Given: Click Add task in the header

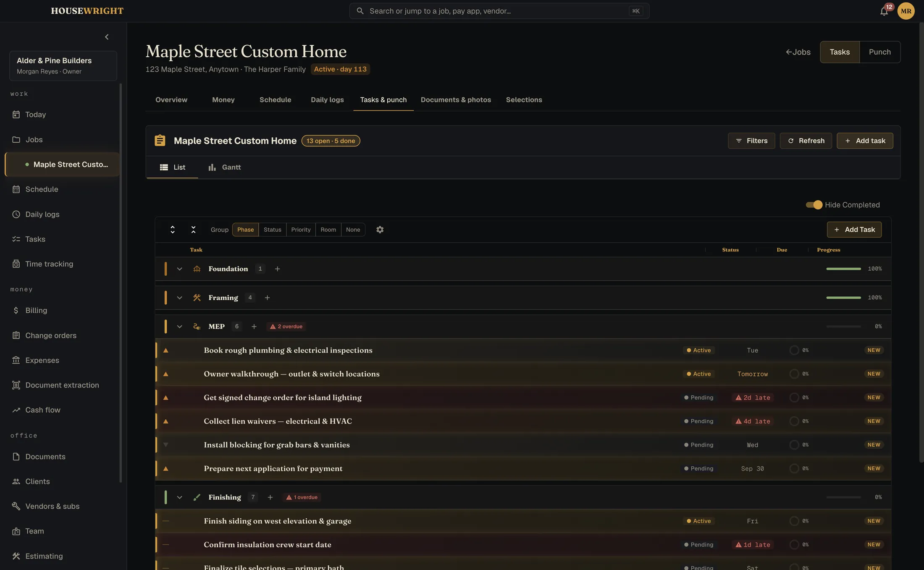Looking at the screenshot, I should coord(864,141).
